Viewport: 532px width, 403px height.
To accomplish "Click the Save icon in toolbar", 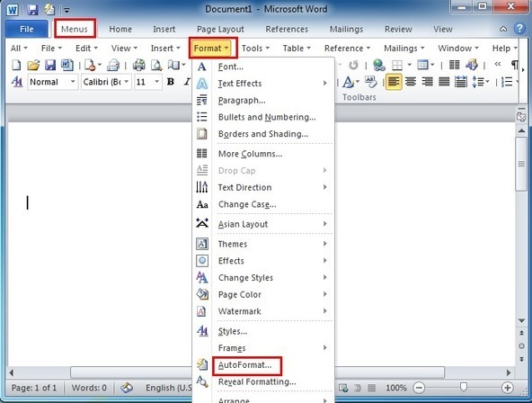I will click(50, 65).
